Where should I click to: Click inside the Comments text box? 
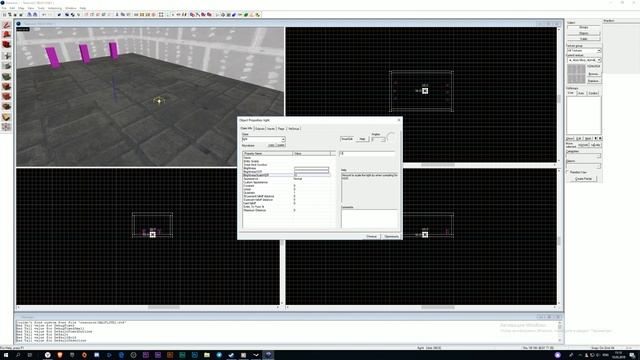369,219
